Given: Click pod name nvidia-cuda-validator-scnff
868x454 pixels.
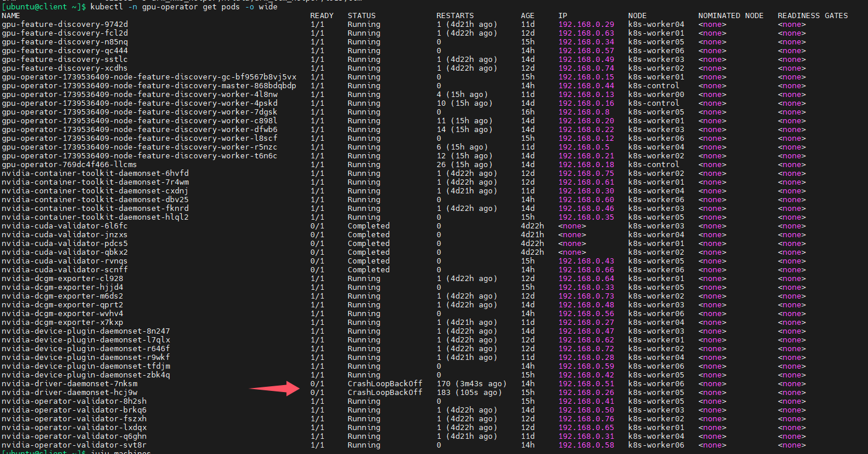Looking at the screenshot, I should (64, 269).
